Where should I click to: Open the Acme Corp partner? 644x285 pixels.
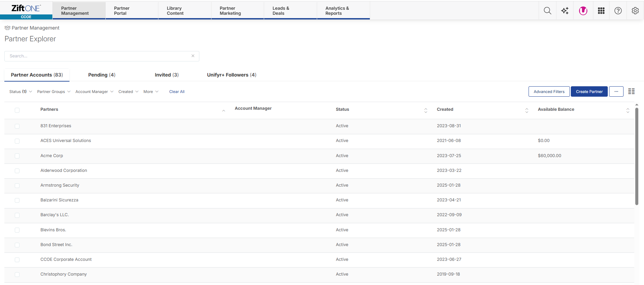coord(52,156)
